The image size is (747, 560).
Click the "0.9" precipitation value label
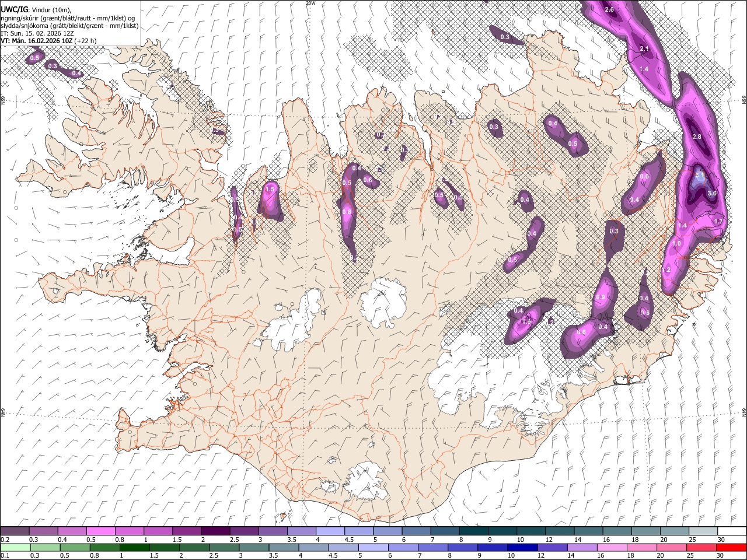pos(601,297)
